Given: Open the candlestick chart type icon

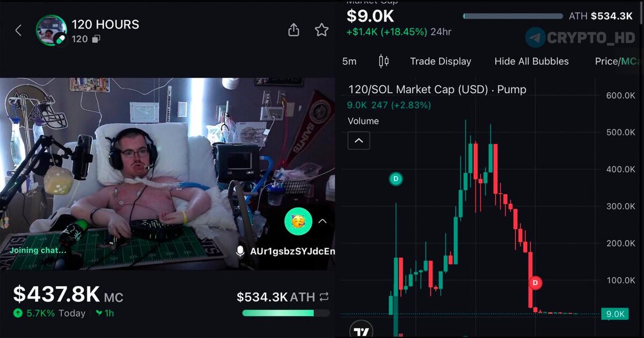Looking at the screenshot, I should (384, 61).
